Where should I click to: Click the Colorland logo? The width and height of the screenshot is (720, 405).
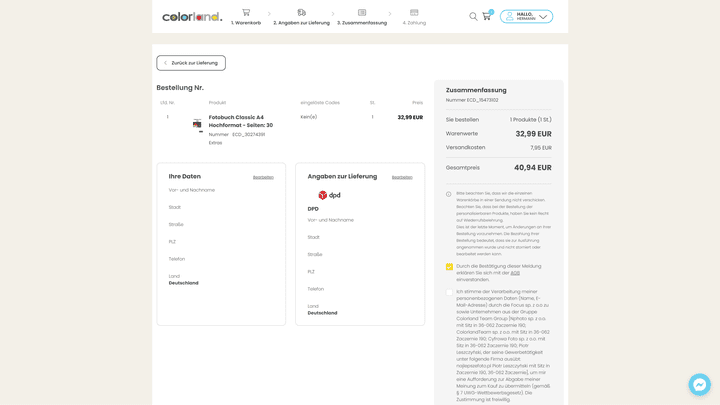point(192,17)
